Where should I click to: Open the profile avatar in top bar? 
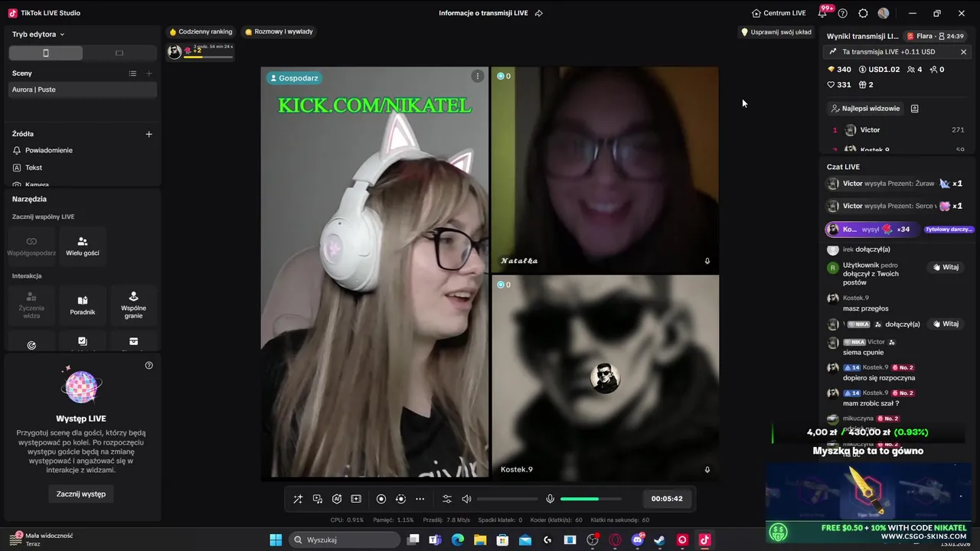point(884,13)
